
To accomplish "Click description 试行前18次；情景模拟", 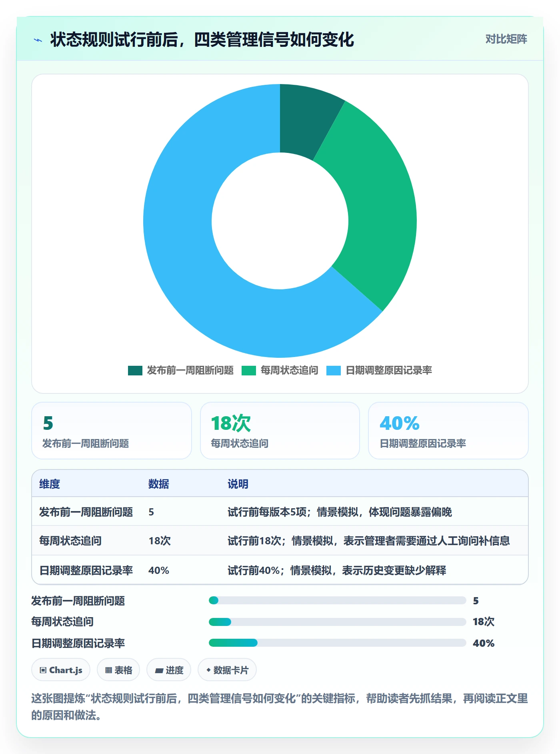I will click(369, 541).
